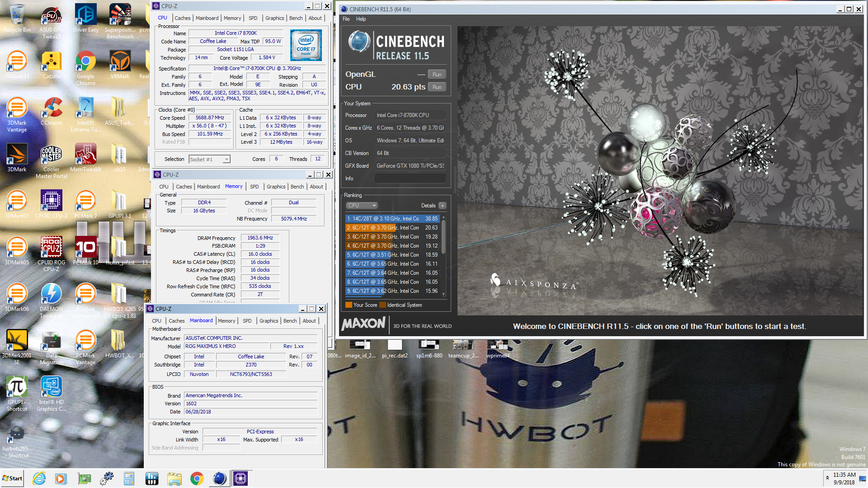868x488 pixels.
Task: Launch Google Chrome from desktop
Action: point(85,68)
